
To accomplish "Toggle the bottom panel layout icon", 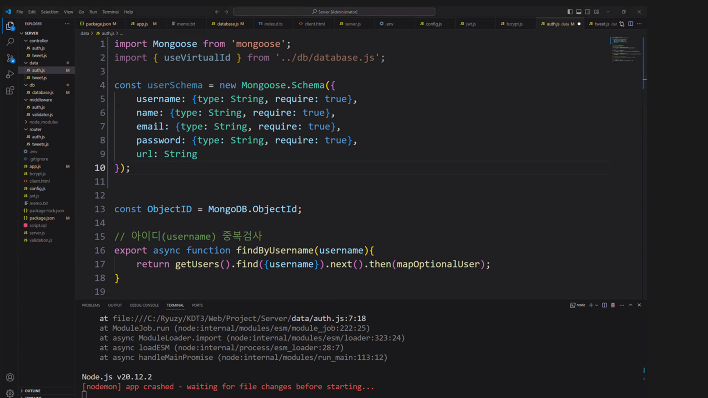I will (x=578, y=12).
